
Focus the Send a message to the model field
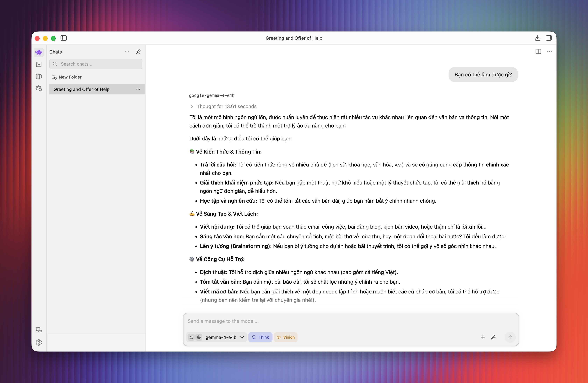pyautogui.click(x=351, y=321)
